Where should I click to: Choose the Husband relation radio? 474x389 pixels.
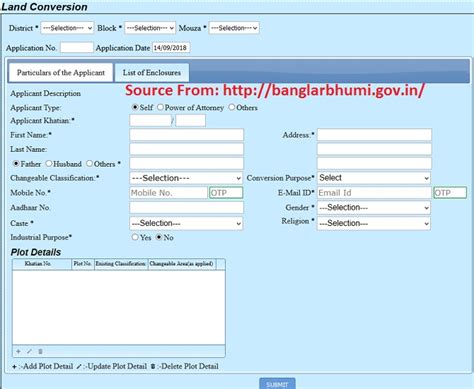tap(49, 164)
